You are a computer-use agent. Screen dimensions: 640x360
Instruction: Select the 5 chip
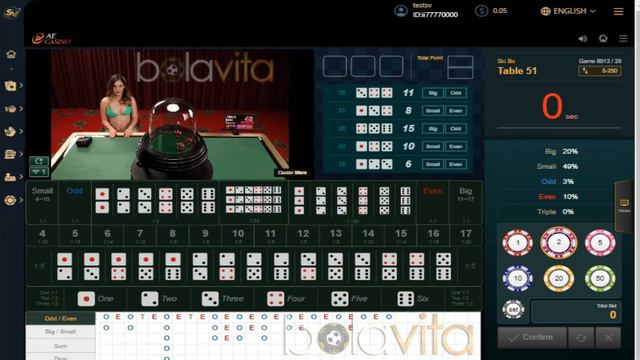click(x=600, y=243)
